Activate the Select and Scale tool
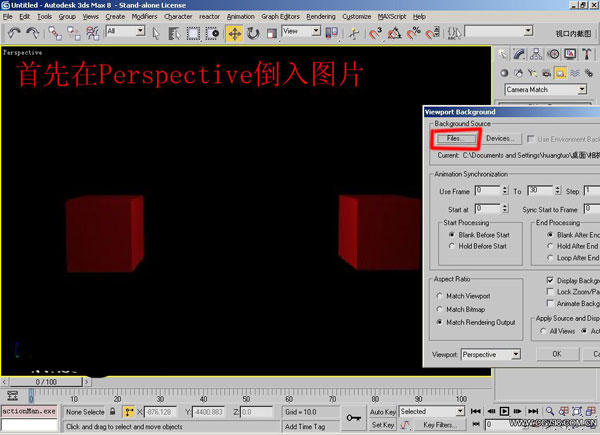Image resolution: width=600 pixels, height=435 pixels. coord(271,33)
